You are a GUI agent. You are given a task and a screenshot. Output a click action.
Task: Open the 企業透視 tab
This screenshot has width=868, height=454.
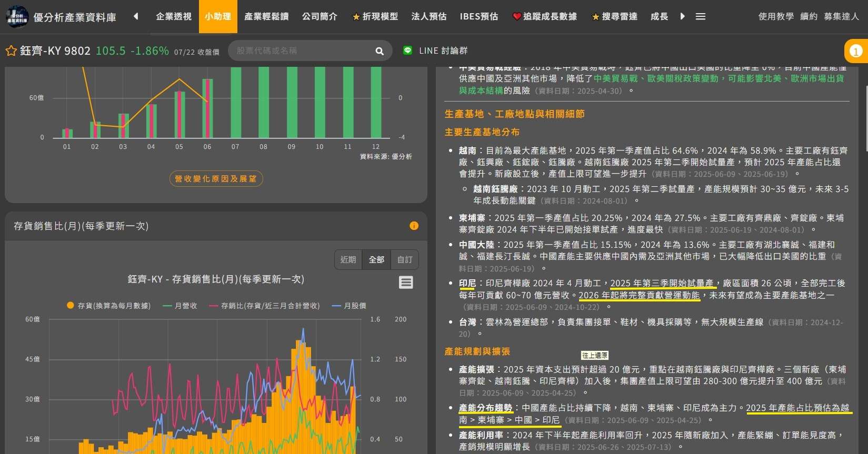(174, 17)
